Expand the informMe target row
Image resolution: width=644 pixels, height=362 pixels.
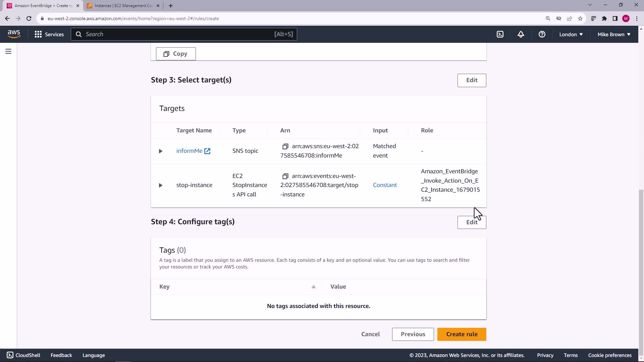[x=160, y=151]
